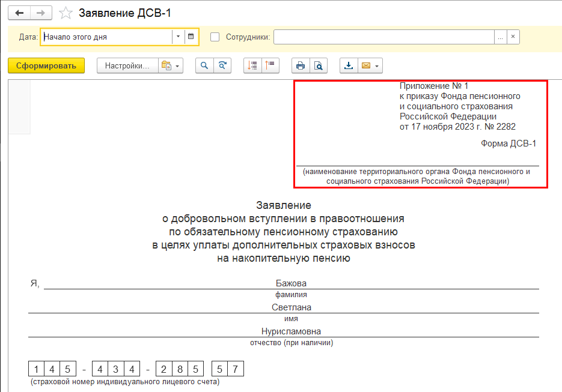Send the report by email
The height and width of the screenshot is (392, 562).
(365, 66)
